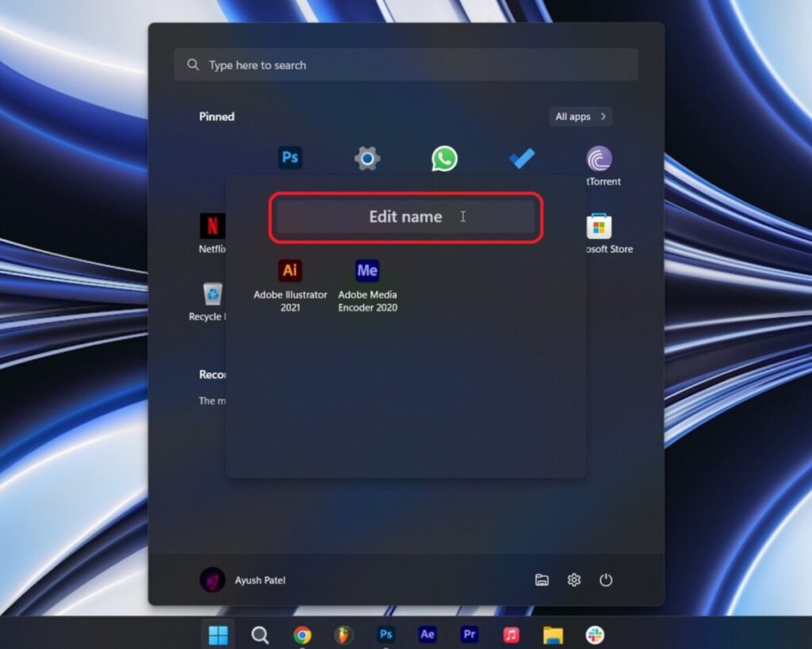Viewport: 812px width, 649px height.
Task: Open Google Chrome from the taskbar
Action: click(302, 635)
